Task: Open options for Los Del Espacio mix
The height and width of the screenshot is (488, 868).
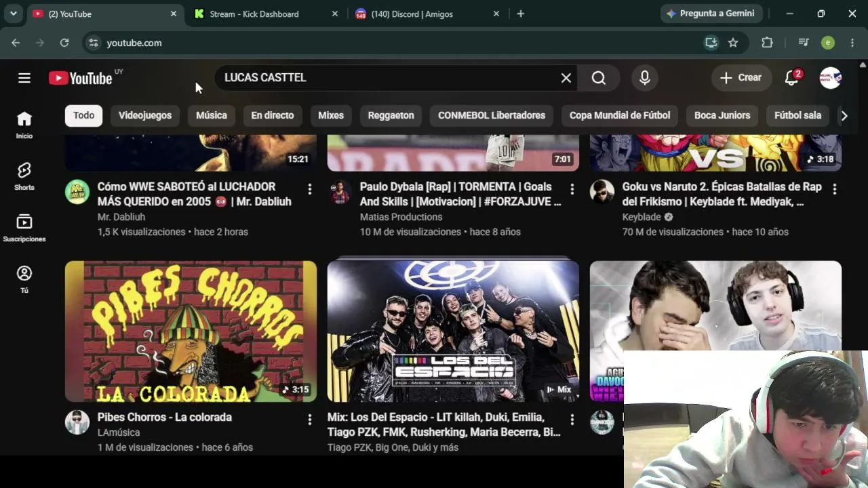Action: [x=572, y=420]
